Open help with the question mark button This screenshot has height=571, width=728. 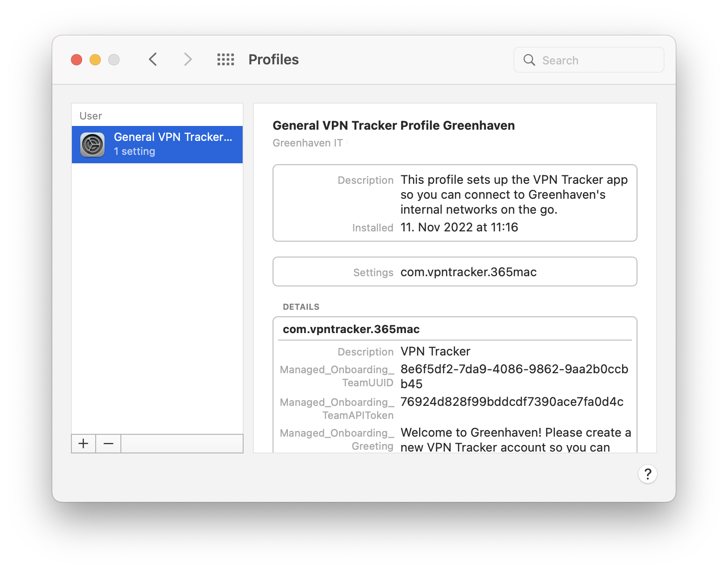coord(648,474)
